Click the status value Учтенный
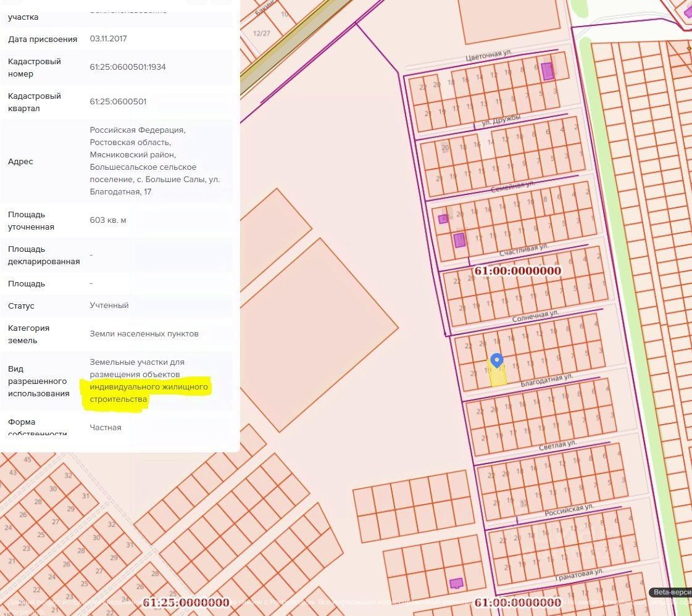 pyautogui.click(x=109, y=306)
